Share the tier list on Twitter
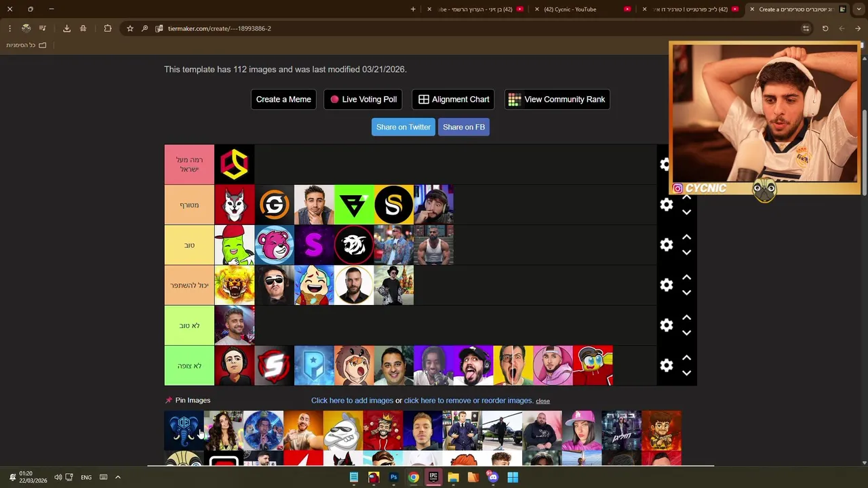This screenshot has width=868, height=488. pos(403,127)
